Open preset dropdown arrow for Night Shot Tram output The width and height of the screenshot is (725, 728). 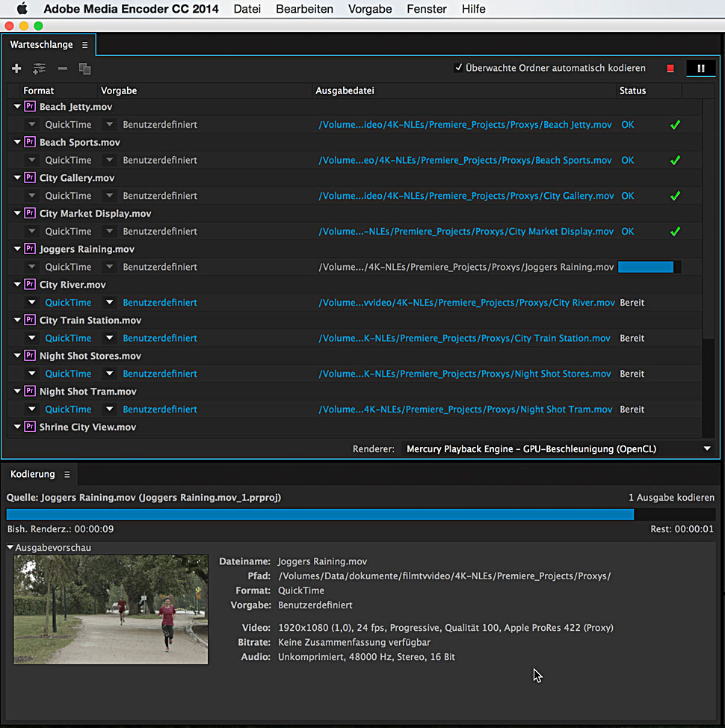pyautogui.click(x=110, y=409)
